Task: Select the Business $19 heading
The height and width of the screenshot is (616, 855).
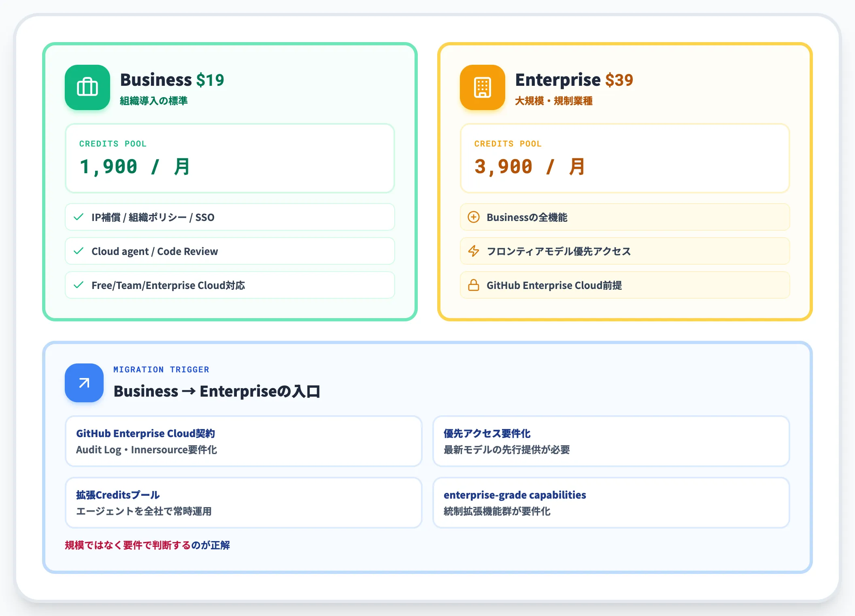Action: [172, 80]
